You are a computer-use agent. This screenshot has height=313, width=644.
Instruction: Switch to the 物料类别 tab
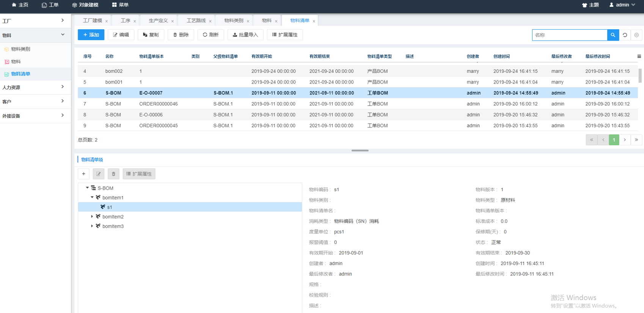point(234,20)
